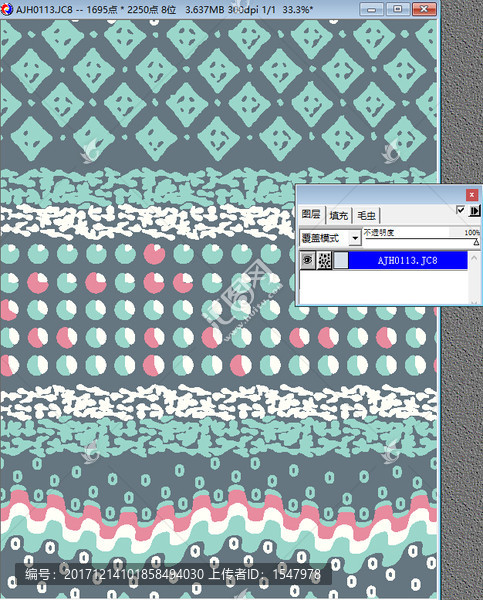Image resolution: width=483 pixels, height=600 pixels.
Task: Click the light blue layer thumbnail swatch
Action: (x=341, y=260)
